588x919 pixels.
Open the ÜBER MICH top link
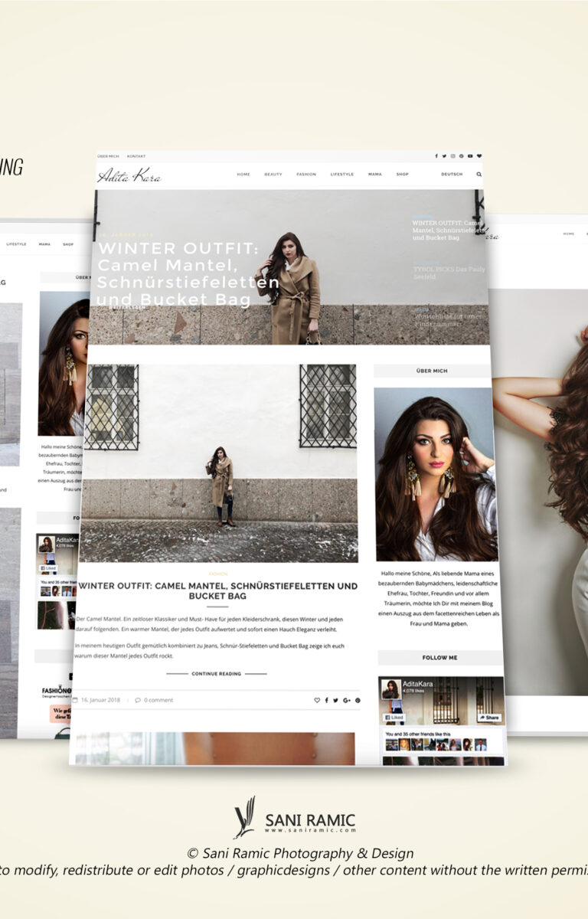[108, 155]
